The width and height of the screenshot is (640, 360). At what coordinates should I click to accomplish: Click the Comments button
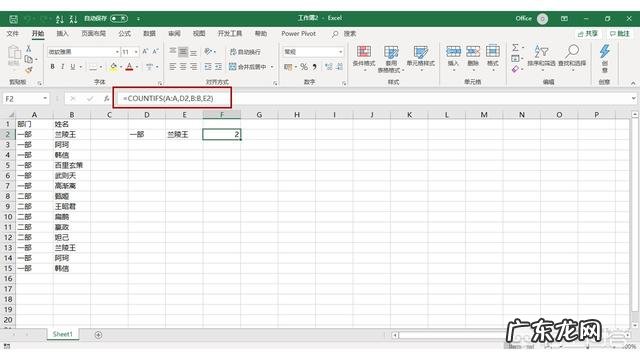[x=620, y=33]
